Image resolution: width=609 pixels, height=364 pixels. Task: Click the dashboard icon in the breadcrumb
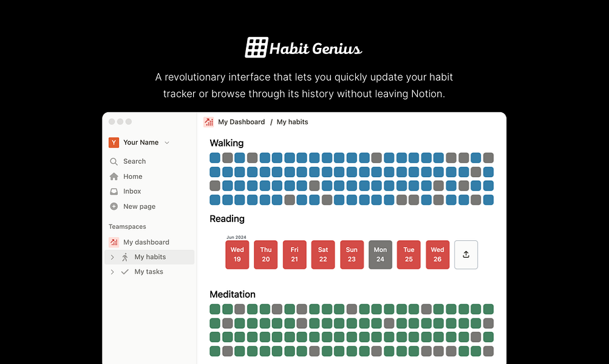click(x=208, y=122)
